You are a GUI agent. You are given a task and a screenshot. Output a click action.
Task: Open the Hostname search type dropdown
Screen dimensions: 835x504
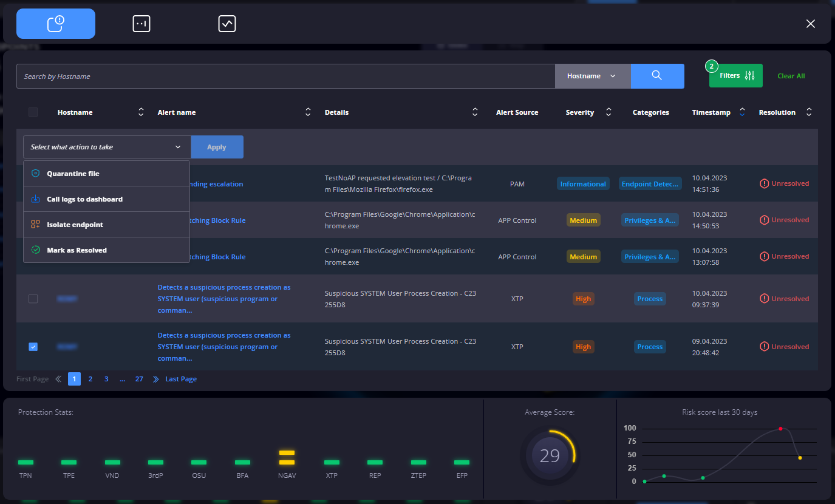[593, 77]
